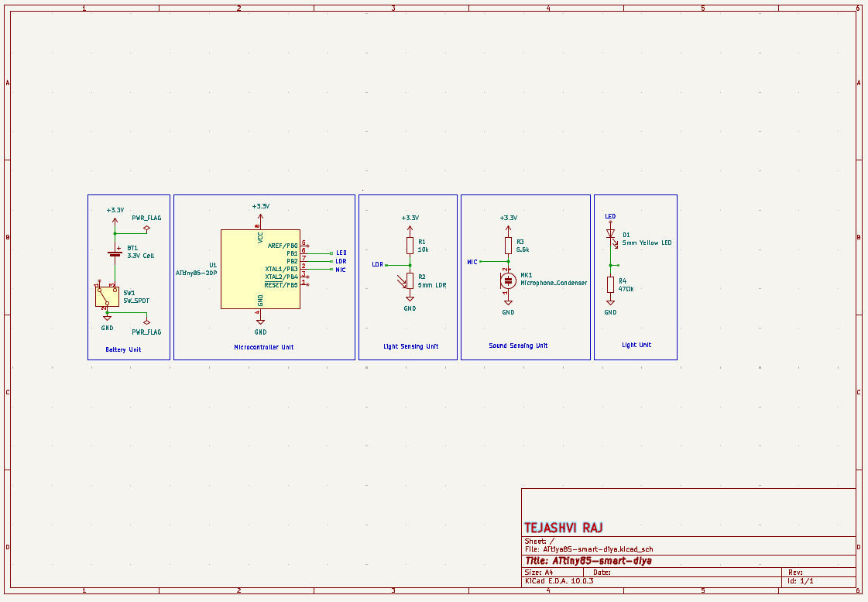This screenshot has width=868, height=602.
Task: Click the +3.3V power arrow above R1
Action: click(x=410, y=229)
